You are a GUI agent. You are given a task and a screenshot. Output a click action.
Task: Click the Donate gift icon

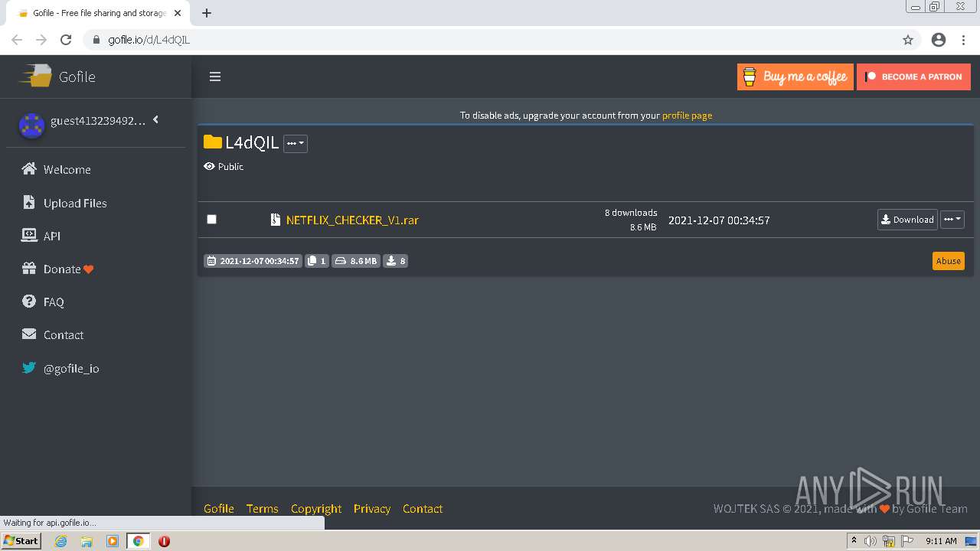point(29,269)
